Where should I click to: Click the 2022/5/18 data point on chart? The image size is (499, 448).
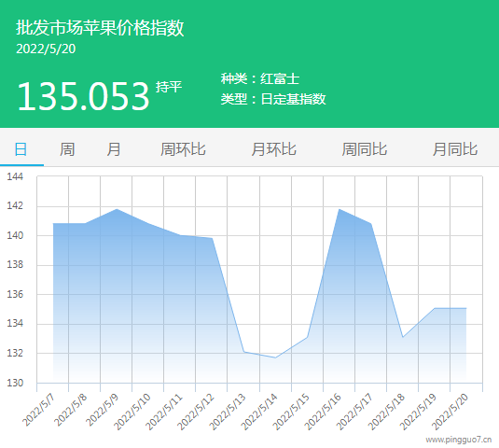pos(403,337)
